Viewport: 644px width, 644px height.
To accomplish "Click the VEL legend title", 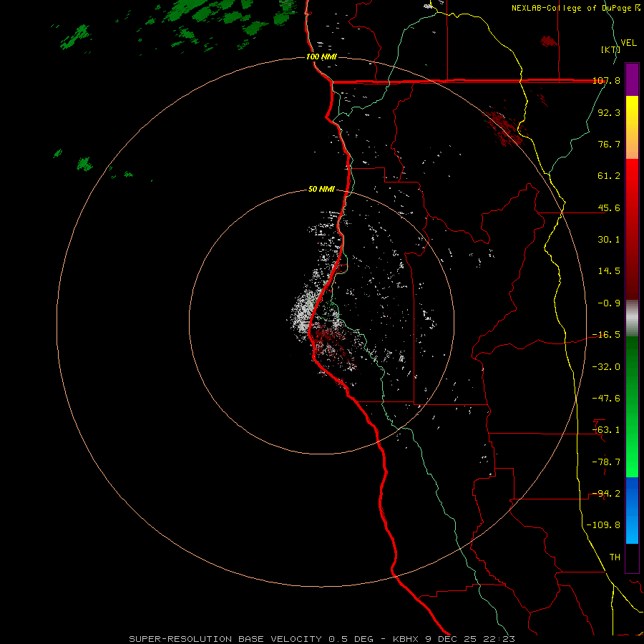I will (628, 43).
